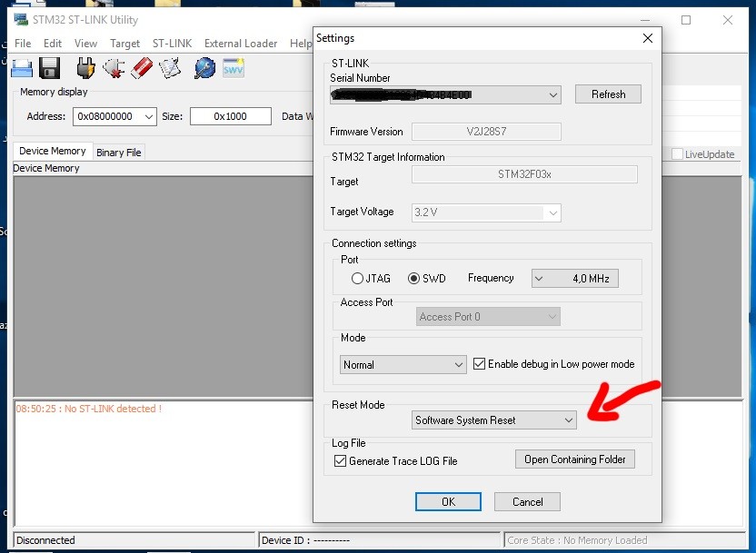Screen dimensions: 756x553
Task: Open the Mode Normal dropdown
Action: (x=403, y=365)
